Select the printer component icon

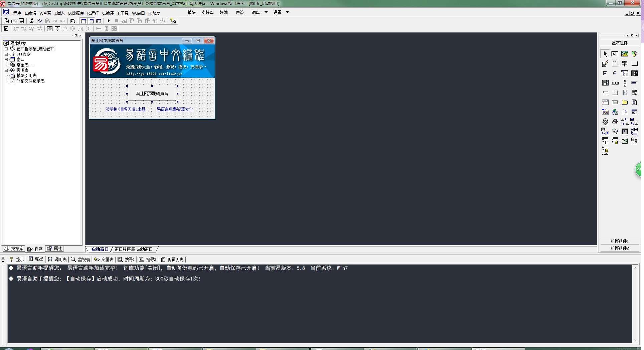(615, 122)
